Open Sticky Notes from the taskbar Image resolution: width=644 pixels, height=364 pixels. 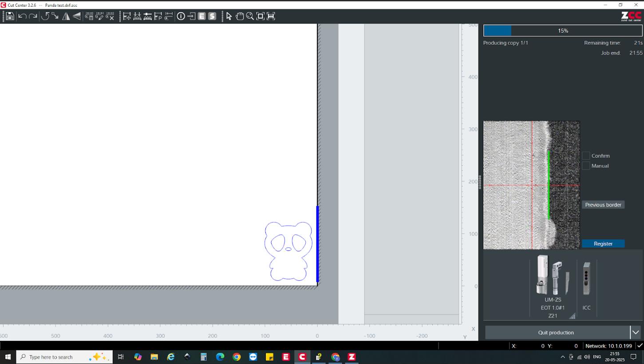[269, 357]
